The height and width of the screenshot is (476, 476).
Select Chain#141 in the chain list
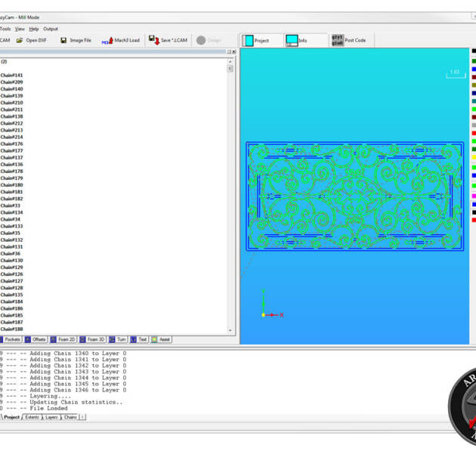pos(12,76)
